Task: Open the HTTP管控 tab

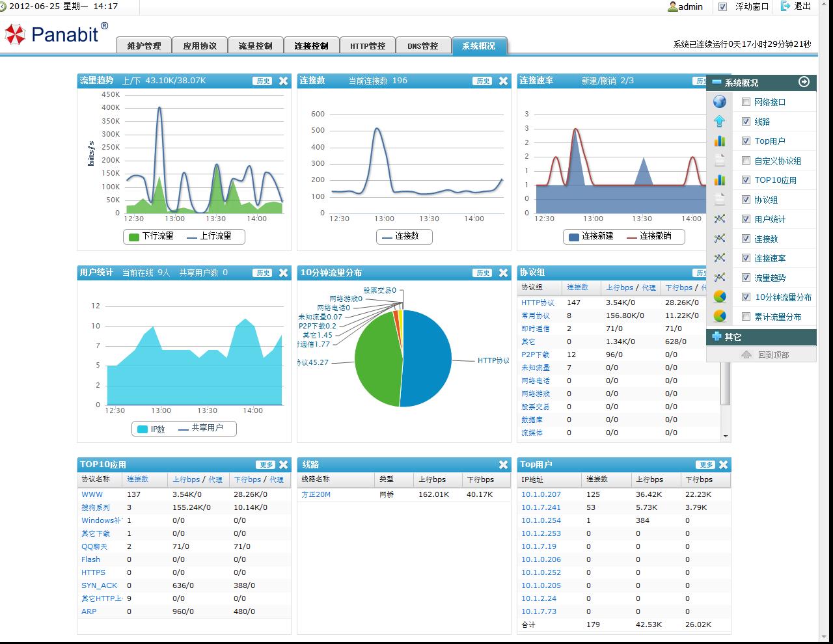Action: [x=368, y=46]
